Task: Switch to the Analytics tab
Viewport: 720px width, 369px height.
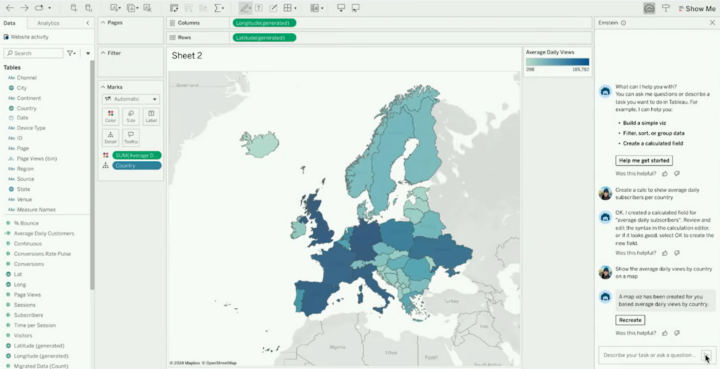Action: point(48,23)
